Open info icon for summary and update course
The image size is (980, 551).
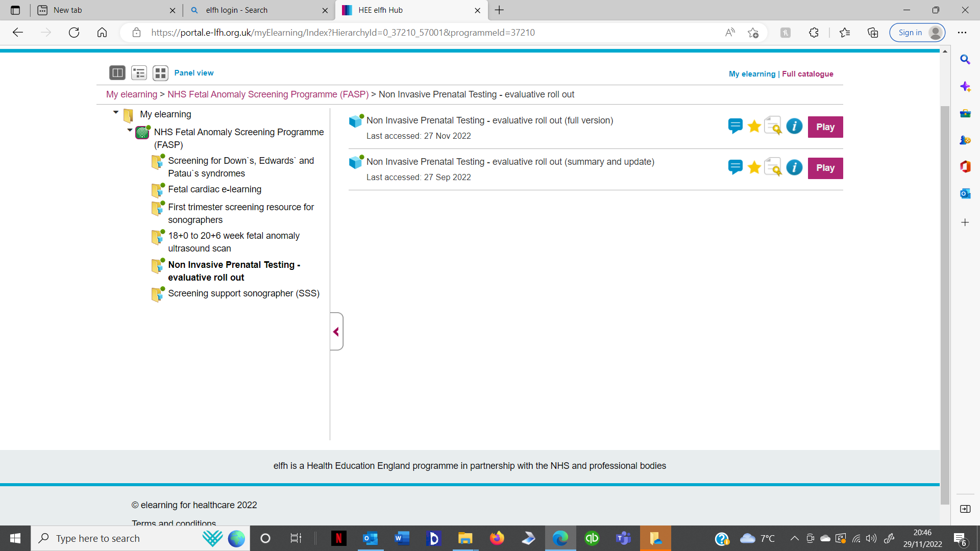coord(794,167)
